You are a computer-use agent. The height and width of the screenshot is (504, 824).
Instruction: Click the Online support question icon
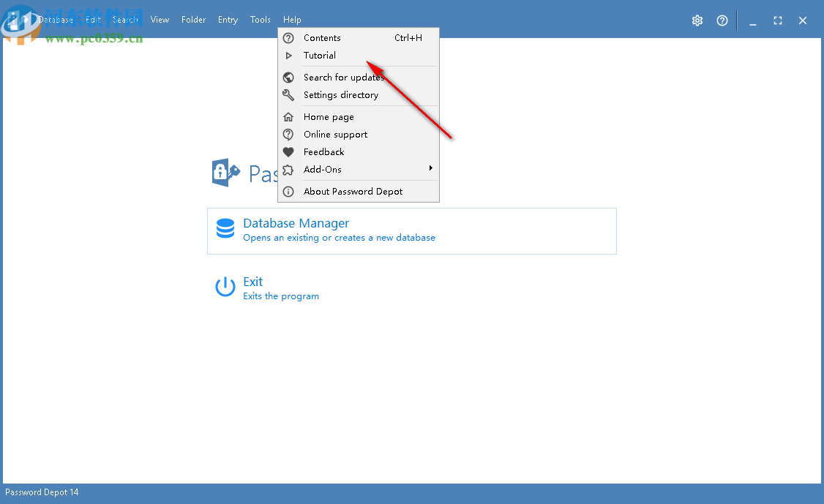pos(288,134)
